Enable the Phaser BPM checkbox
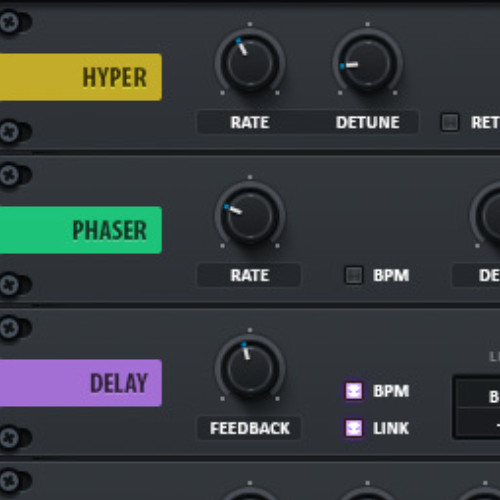500x500 pixels. pos(354,275)
